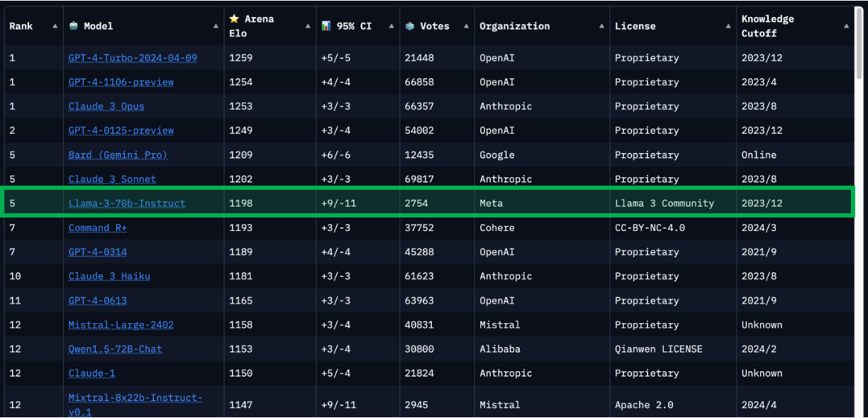Open the GPT-4-0125-preview link
Image resolution: width=868 pixels, height=418 pixels.
point(121,130)
